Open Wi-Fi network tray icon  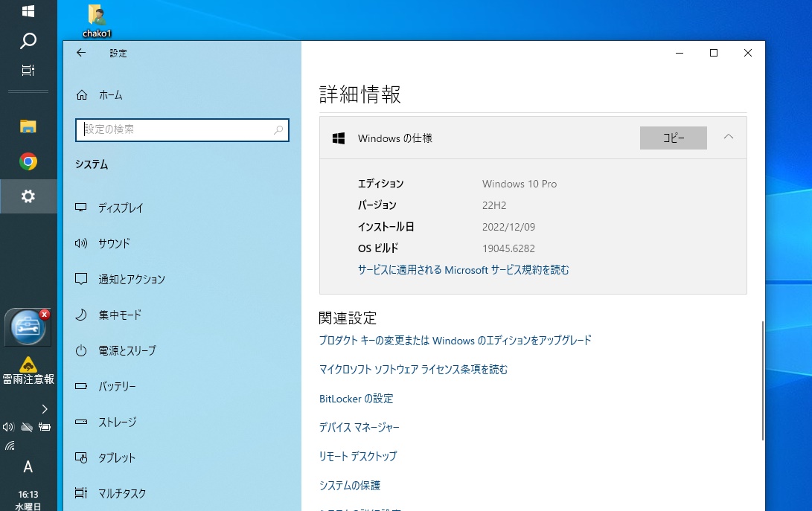10,446
